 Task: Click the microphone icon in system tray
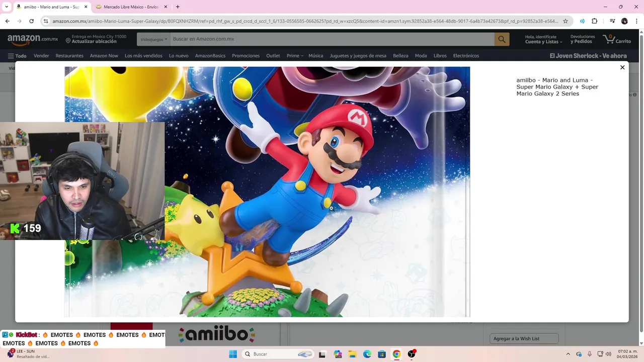(589, 354)
